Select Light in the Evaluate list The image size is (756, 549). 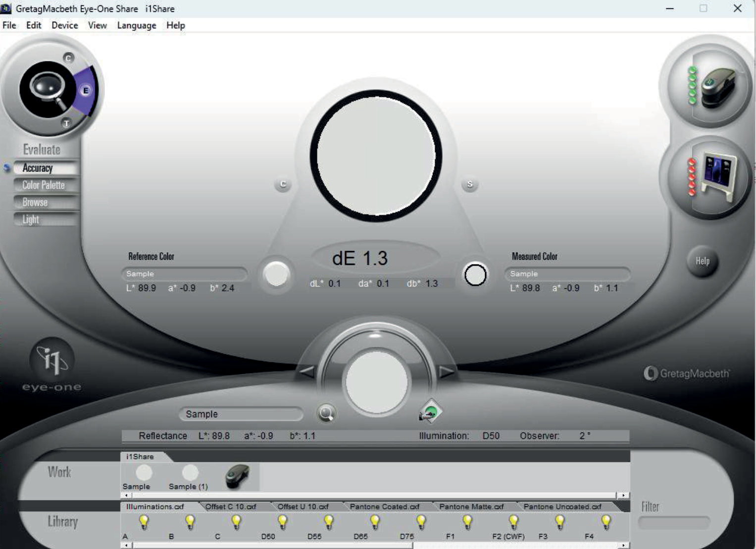coord(46,220)
